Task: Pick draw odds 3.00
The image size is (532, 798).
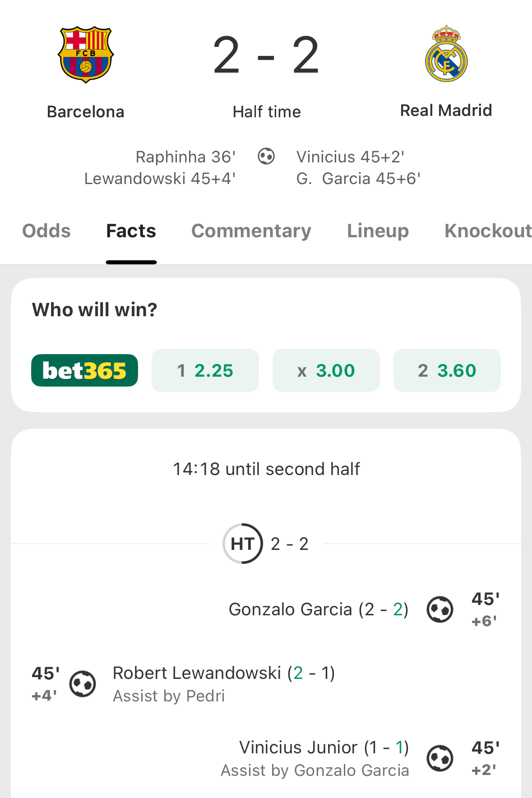Action: point(326,370)
